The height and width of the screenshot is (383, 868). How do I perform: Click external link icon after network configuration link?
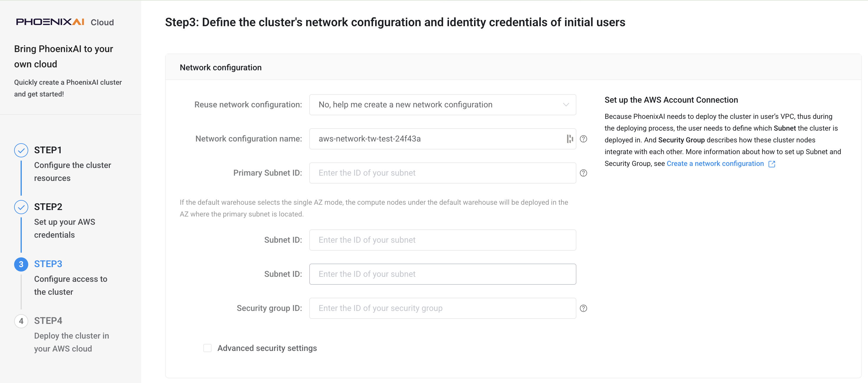[771, 164]
